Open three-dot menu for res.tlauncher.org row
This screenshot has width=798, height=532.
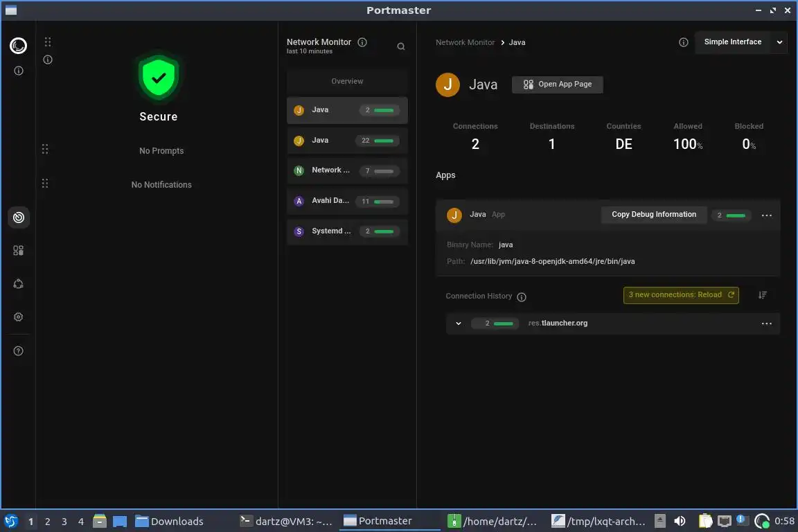click(766, 323)
